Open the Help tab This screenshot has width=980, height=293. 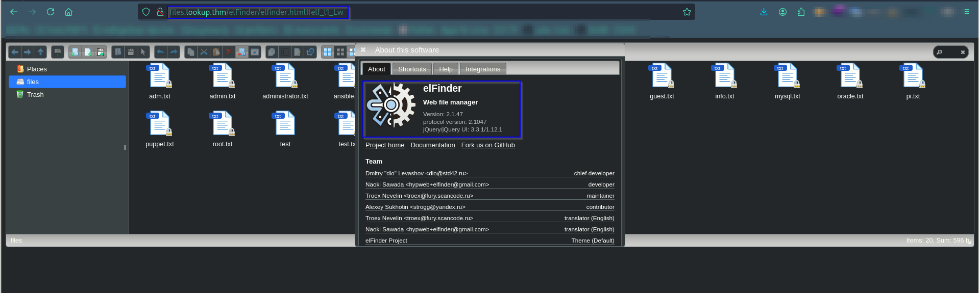446,69
